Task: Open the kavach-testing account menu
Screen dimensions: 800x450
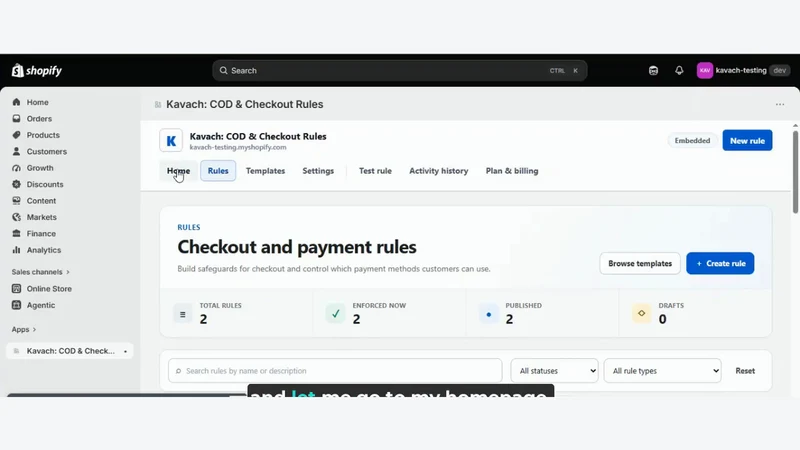Action: (x=743, y=70)
